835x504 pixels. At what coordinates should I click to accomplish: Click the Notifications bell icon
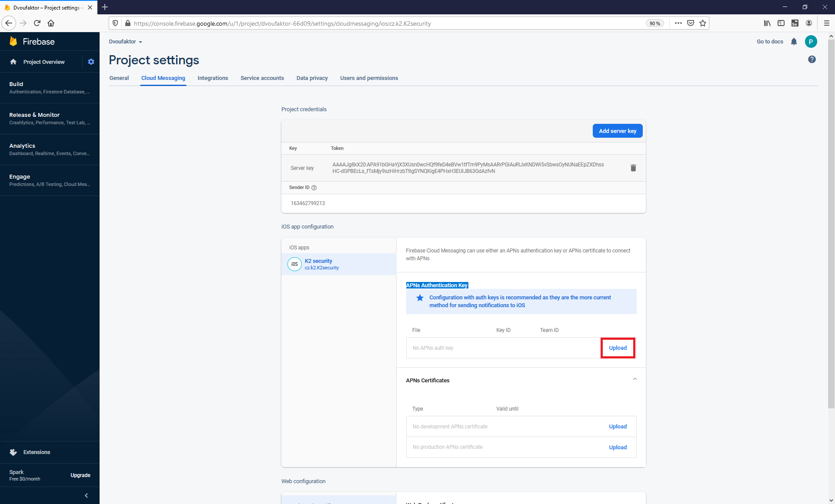click(794, 41)
